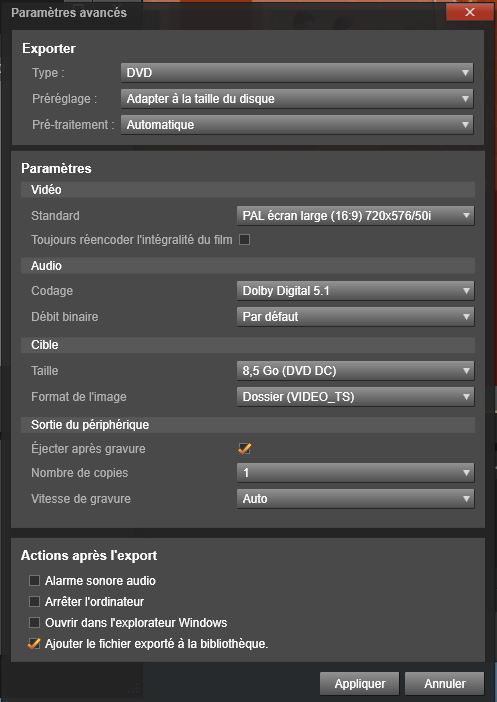Screen dimensions: 497x702
Task: Enable Alarme sonore audio checkbox
Action: (x=34, y=581)
